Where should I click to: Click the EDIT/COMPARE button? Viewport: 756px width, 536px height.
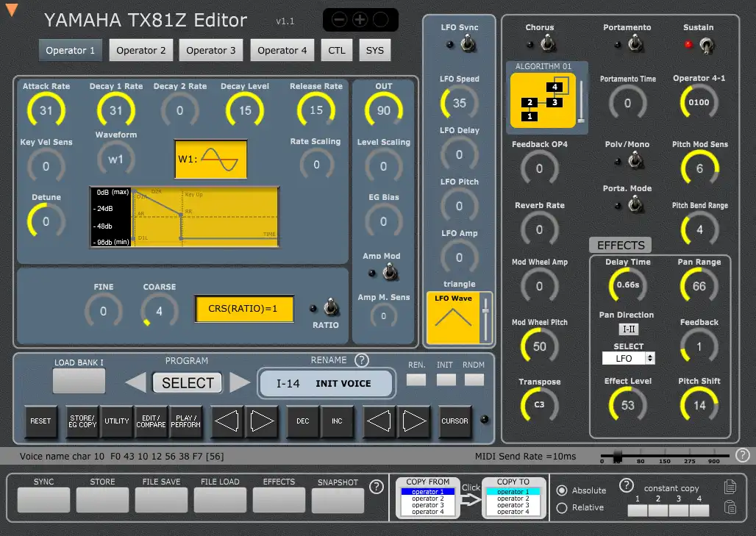(x=151, y=421)
